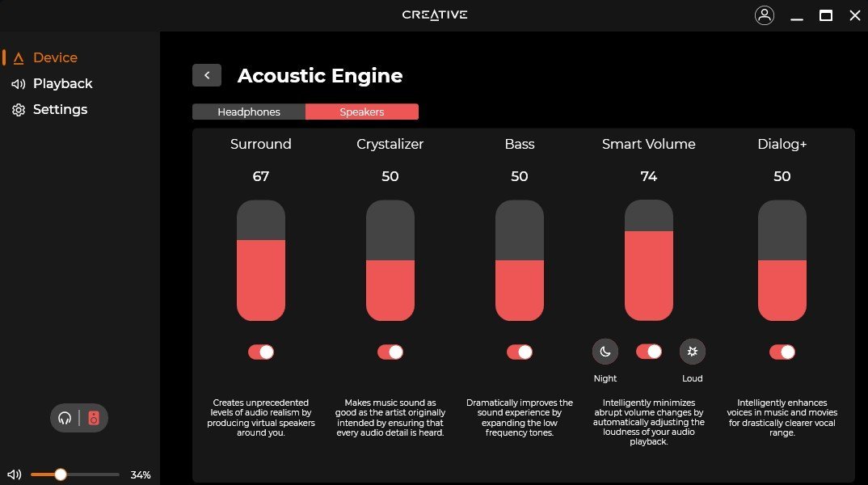Screen dimensions: 868x485
Task: Disable the Dialog+ effect
Action: (782, 352)
